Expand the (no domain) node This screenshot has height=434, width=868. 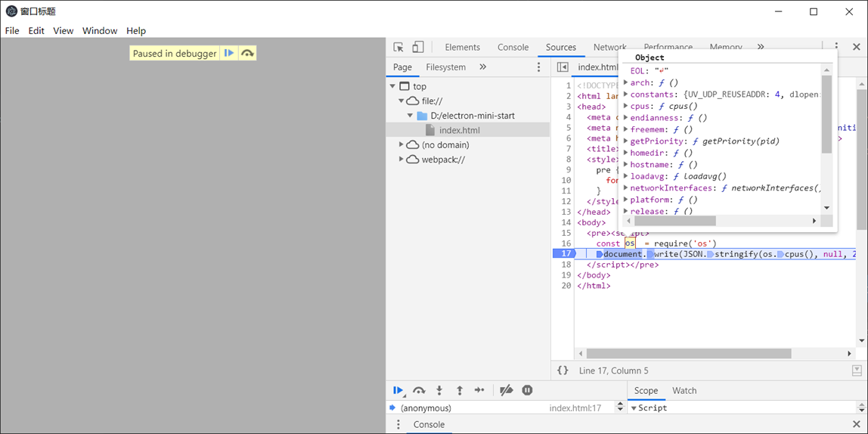pos(401,144)
